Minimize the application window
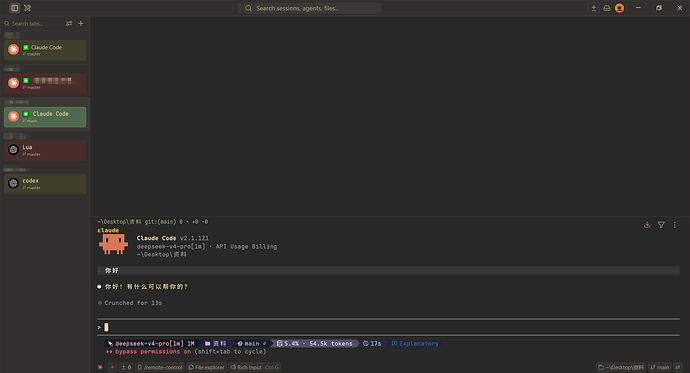 [638, 8]
